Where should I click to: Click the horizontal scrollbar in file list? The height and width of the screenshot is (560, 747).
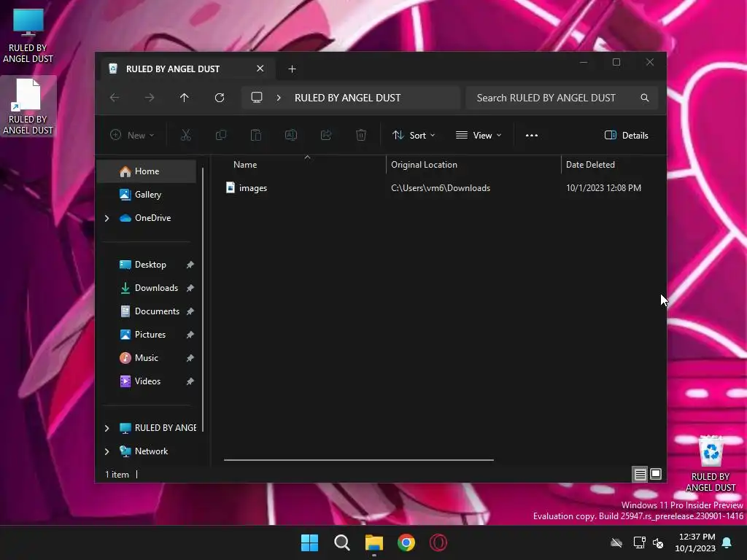tap(359, 460)
